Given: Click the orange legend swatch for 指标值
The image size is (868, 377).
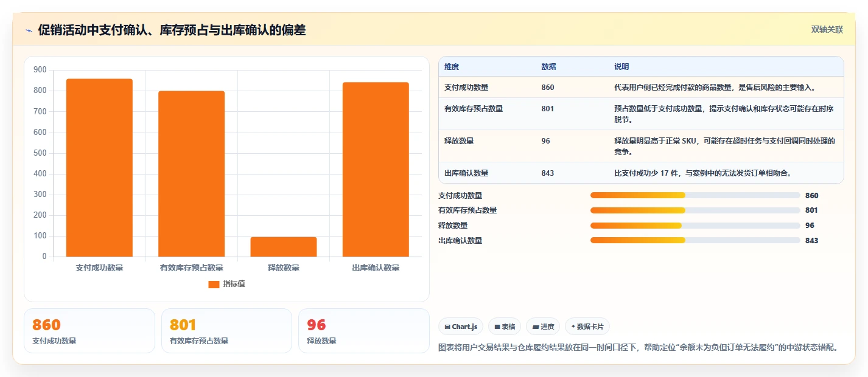Looking at the screenshot, I should (x=214, y=284).
